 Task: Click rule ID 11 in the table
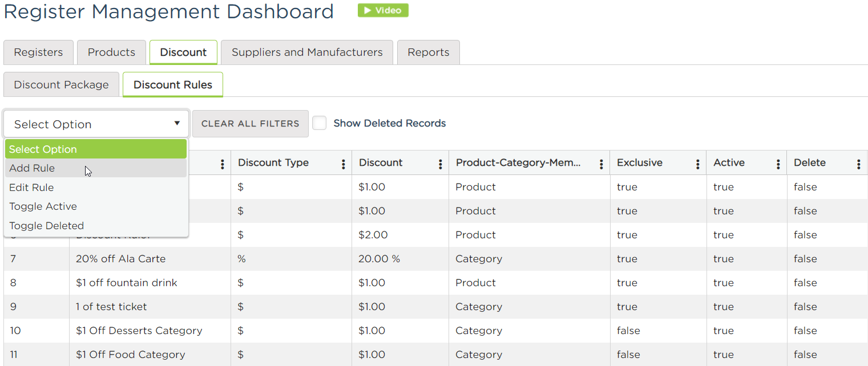[x=14, y=355]
